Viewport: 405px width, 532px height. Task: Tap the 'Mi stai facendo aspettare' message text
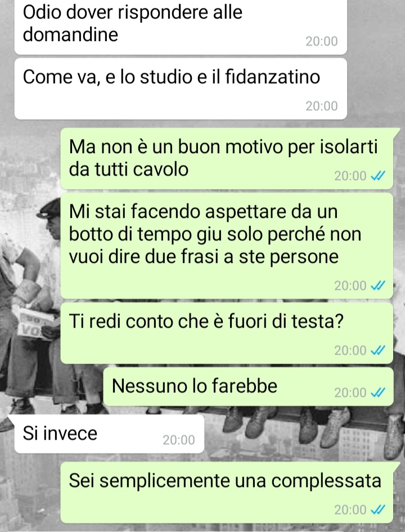coord(215,234)
